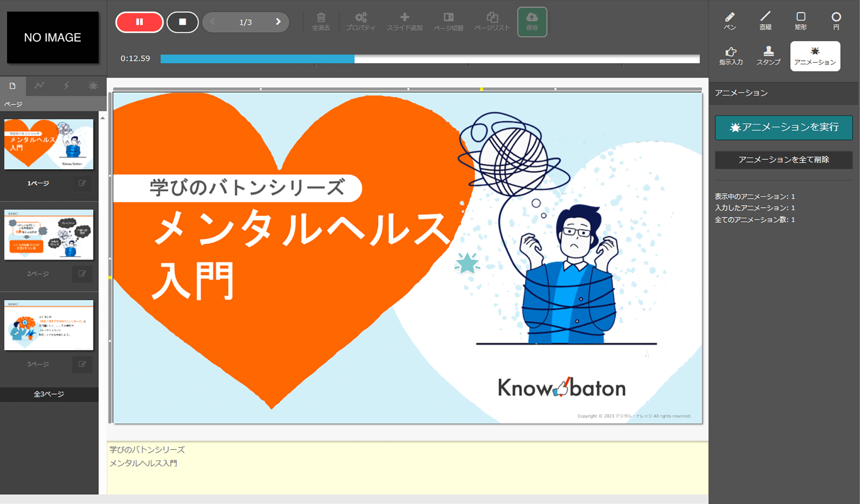Stop playback with the square button

[183, 22]
